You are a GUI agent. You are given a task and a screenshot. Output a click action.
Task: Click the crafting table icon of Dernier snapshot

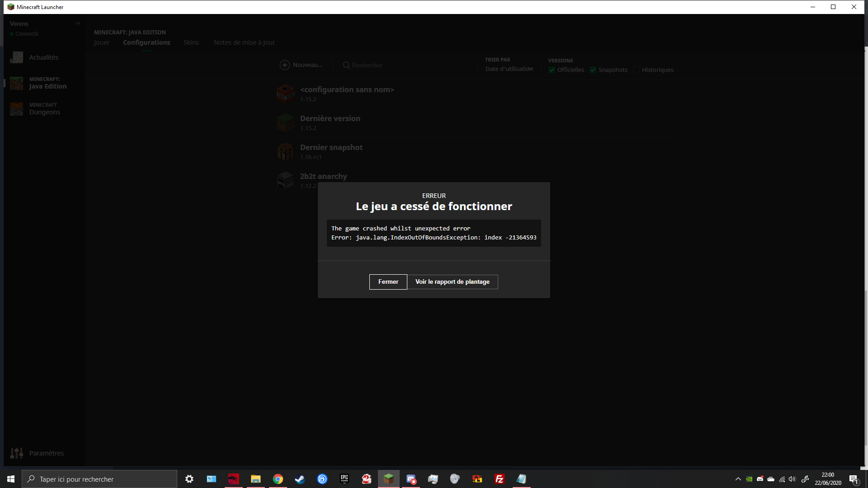coord(285,152)
